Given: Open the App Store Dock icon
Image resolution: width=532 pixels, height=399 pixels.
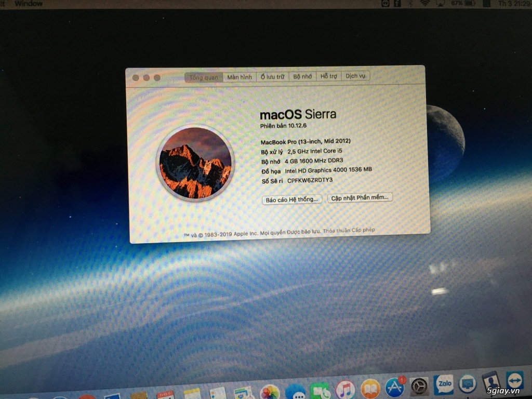Looking at the screenshot, I should point(395,387).
